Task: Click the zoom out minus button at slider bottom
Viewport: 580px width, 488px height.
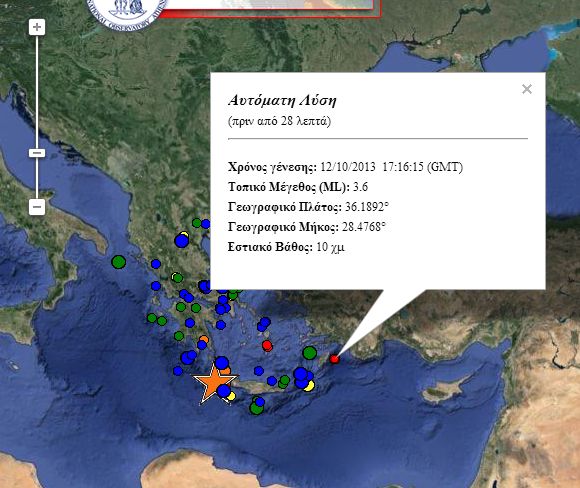Action: tap(37, 207)
